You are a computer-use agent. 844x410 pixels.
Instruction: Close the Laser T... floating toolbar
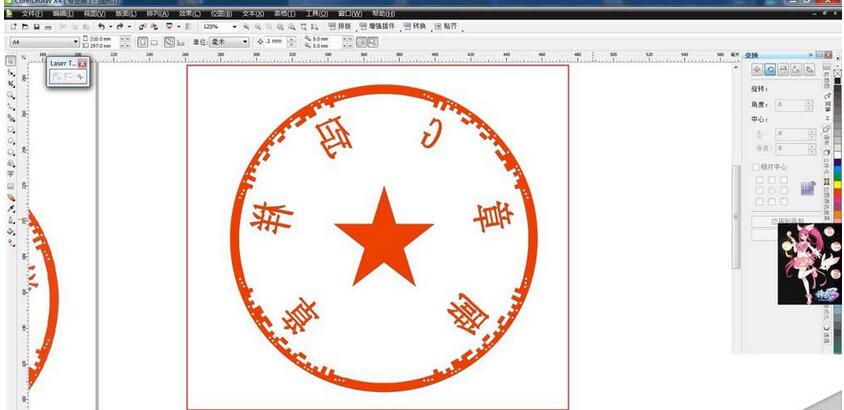pyautogui.click(x=82, y=63)
